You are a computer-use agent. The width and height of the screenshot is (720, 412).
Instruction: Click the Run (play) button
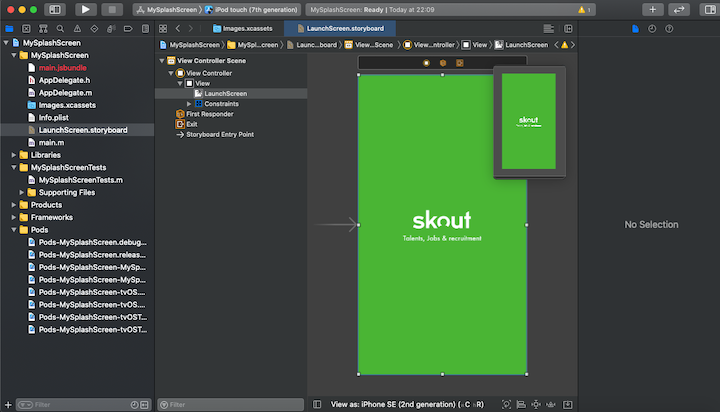(x=85, y=9)
